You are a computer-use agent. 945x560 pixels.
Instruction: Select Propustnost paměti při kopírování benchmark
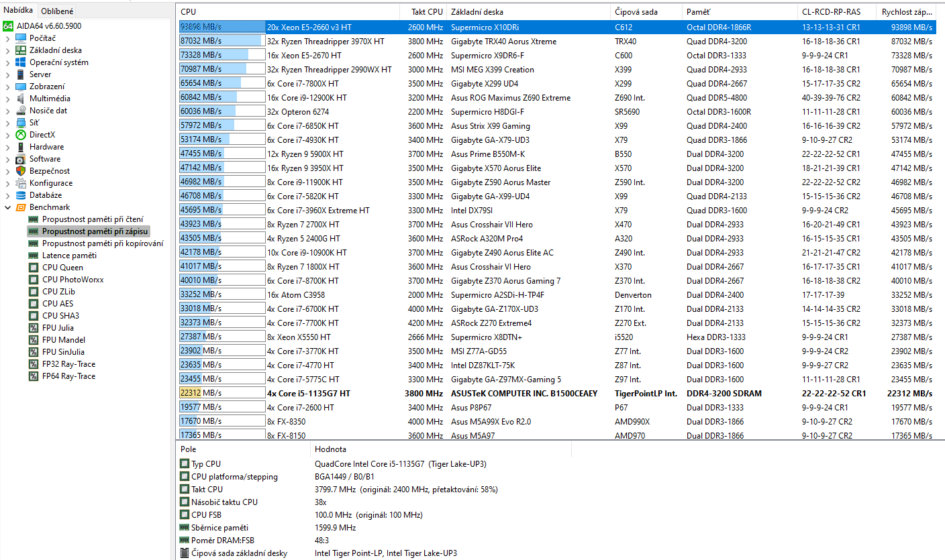pyautogui.click(x=103, y=243)
